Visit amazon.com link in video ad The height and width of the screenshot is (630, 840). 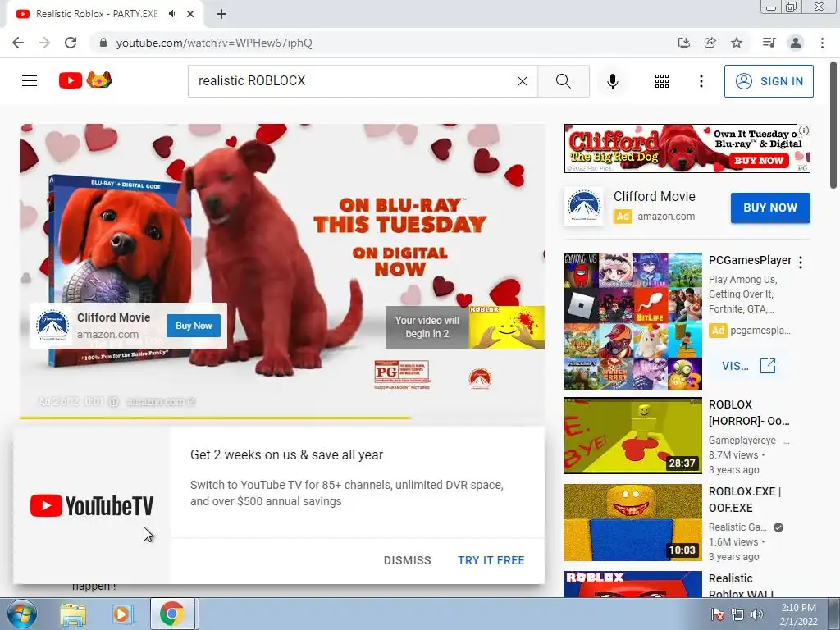click(160, 401)
